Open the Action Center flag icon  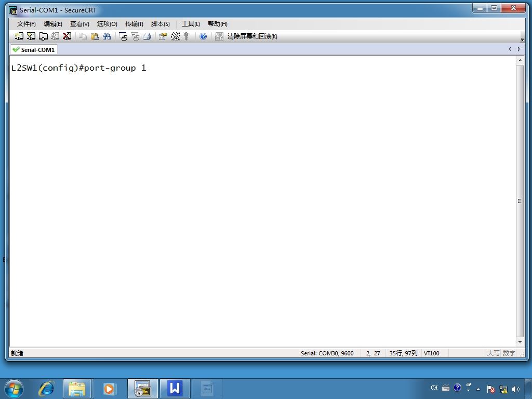490,389
